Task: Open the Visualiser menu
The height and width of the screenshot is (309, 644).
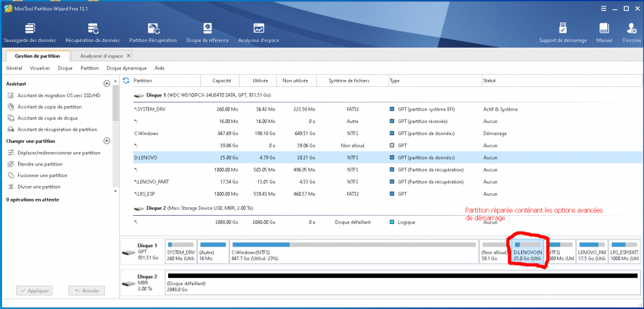Action: [40, 68]
